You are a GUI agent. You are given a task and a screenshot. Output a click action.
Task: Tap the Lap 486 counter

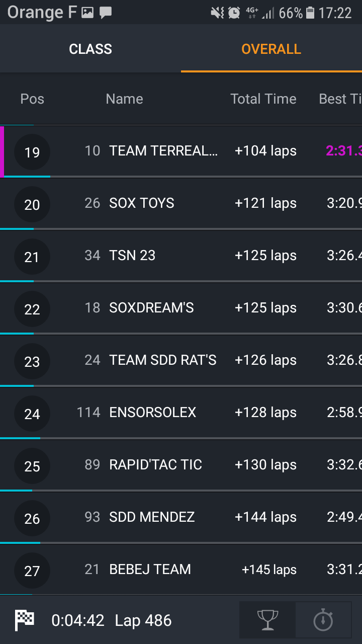coord(143,620)
